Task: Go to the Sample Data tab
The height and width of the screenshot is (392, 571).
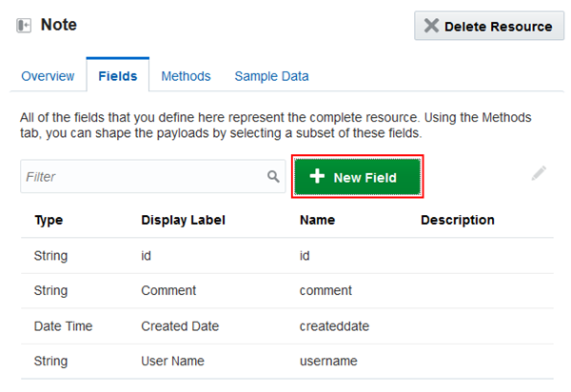Action: [x=271, y=76]
